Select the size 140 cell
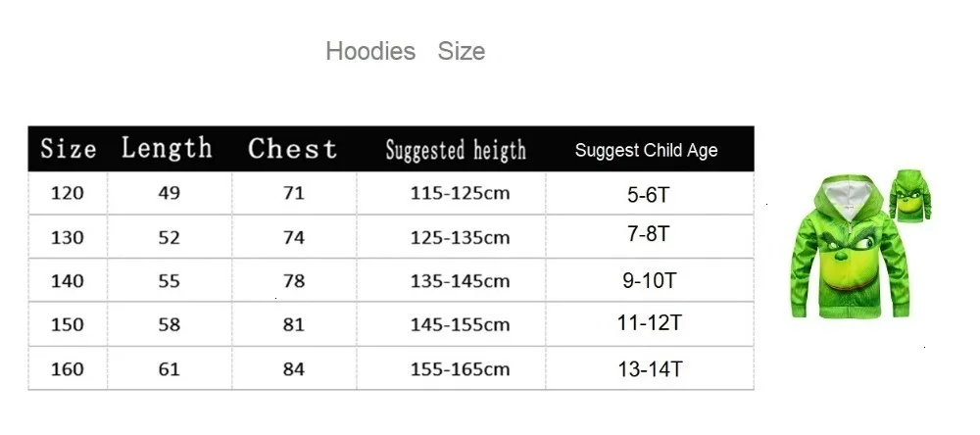The width and height of the screenshot is (980, 435). (68, 281)
